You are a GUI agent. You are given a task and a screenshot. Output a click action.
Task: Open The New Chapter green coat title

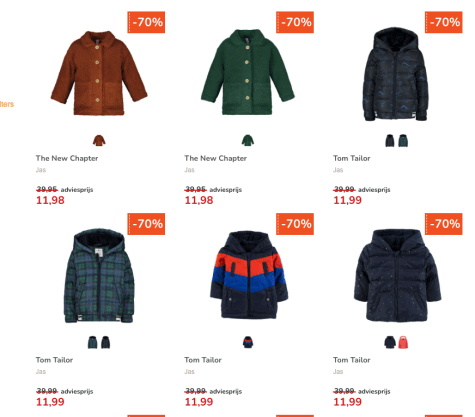pos(216,158)
